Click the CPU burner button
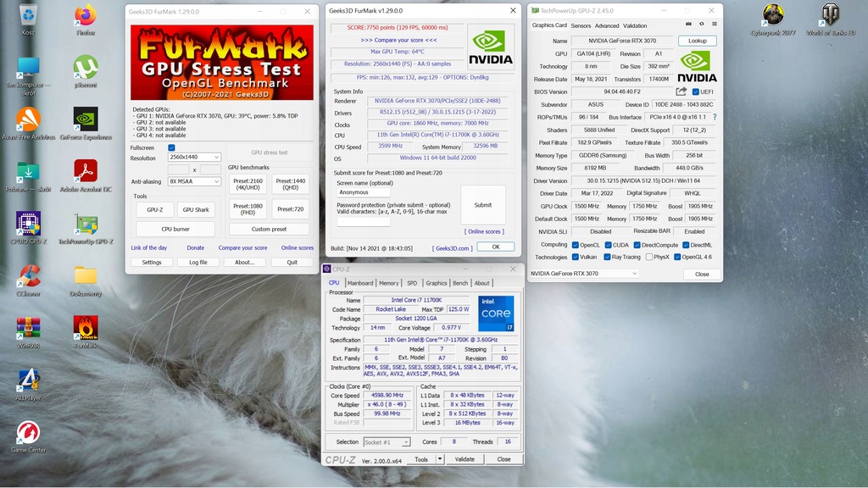 [175, 229]
